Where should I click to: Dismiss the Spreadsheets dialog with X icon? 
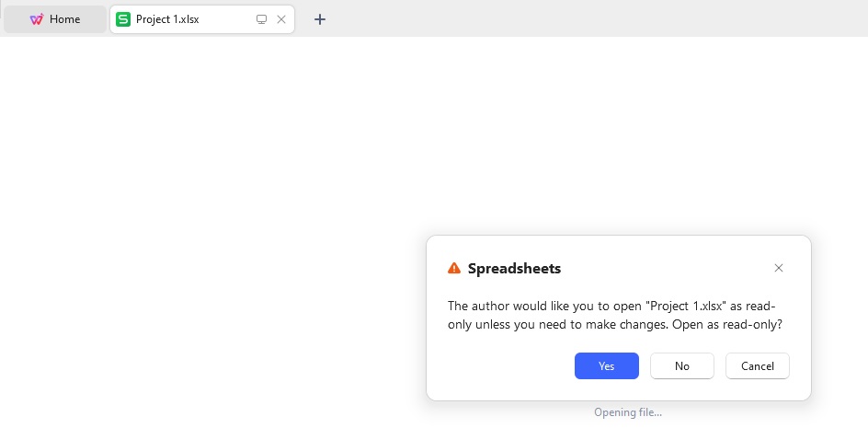778,268
